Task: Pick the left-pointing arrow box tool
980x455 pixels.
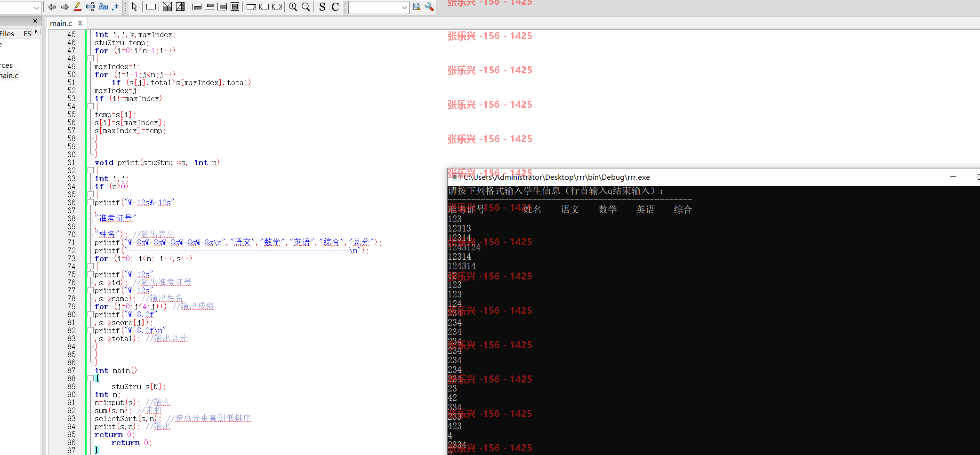Action: 264,7
